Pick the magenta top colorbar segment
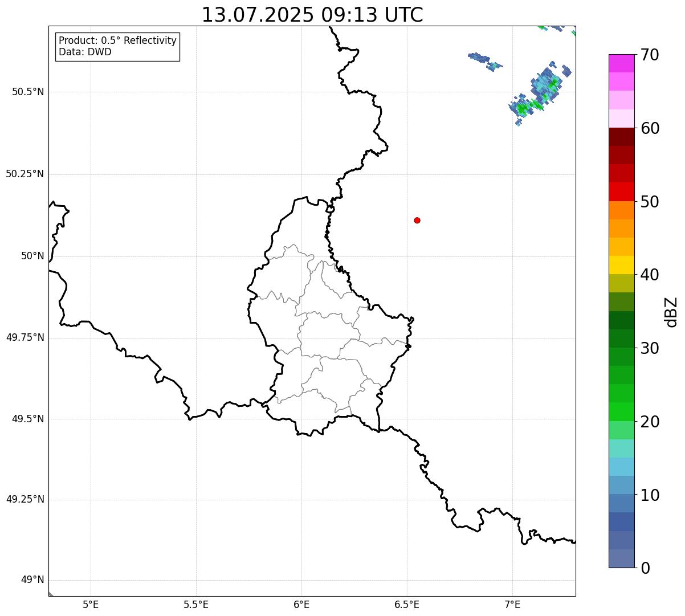This screenshot has width=685, height=616. (x=621, y=63)
